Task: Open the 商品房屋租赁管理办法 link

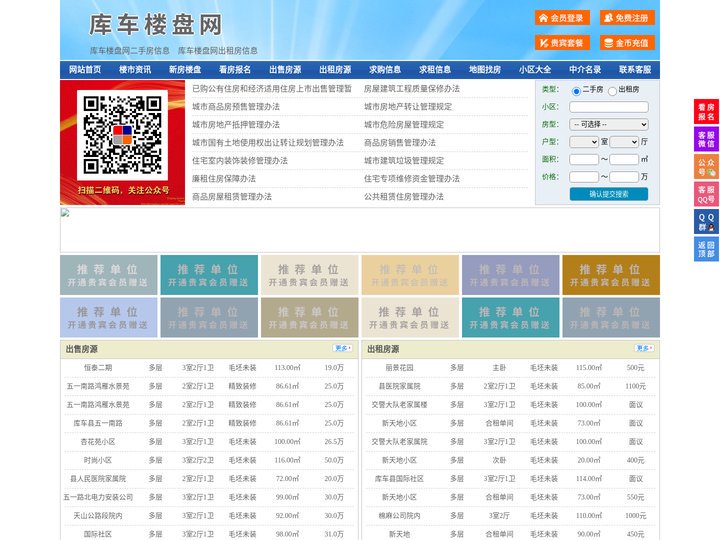Action: [232, 197]
